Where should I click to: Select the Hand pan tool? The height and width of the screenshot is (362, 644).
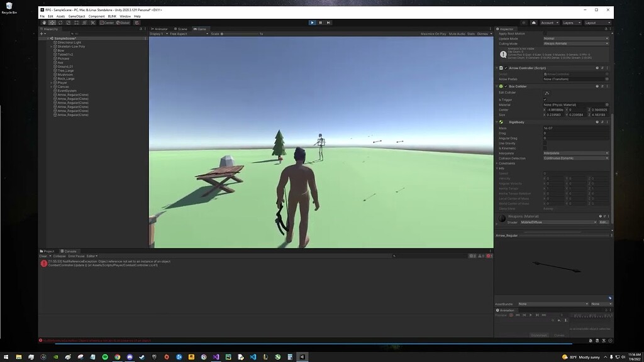point(44,22)
